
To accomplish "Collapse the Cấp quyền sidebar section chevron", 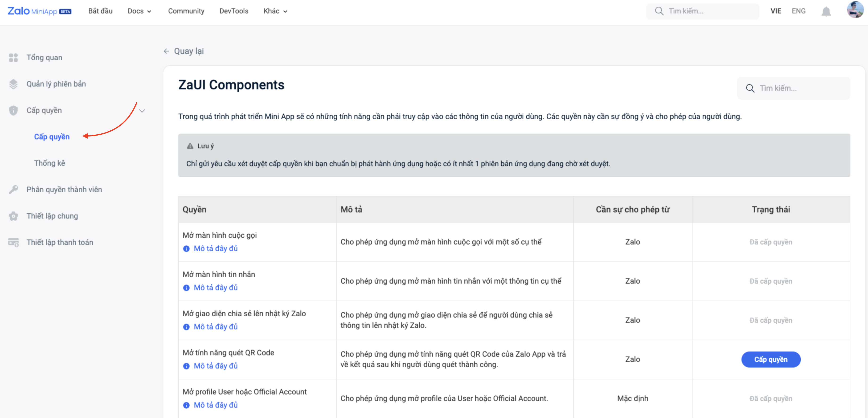I will (142, 111).
